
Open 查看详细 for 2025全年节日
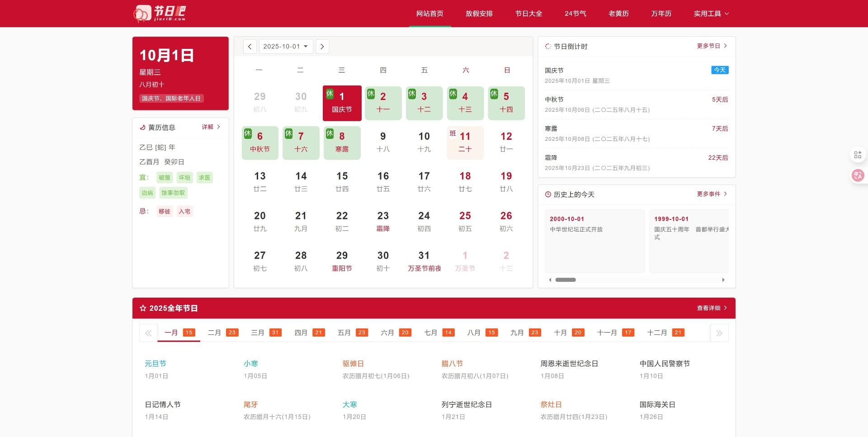pos(712,308)
